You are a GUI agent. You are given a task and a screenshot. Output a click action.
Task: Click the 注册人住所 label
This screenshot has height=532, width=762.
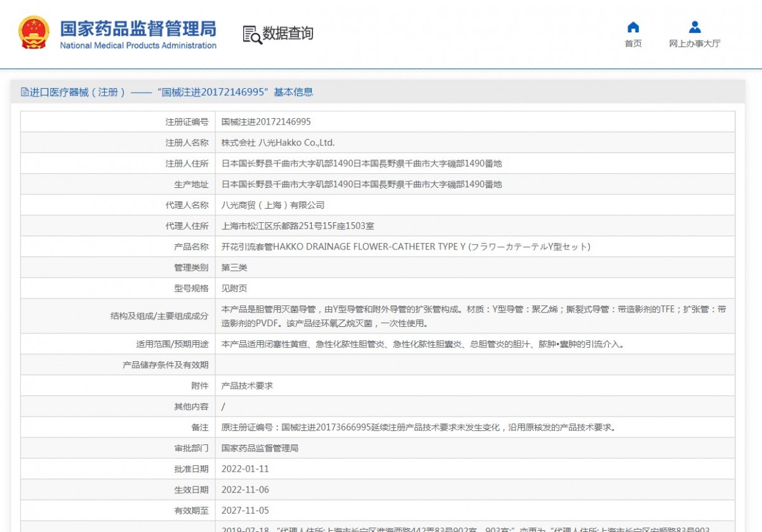click(187, 164)
